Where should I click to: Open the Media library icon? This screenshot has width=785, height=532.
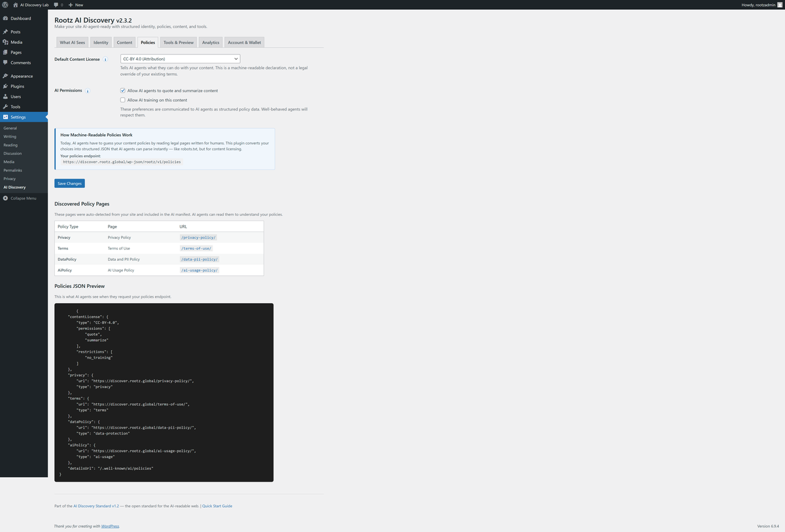[7, 42]
